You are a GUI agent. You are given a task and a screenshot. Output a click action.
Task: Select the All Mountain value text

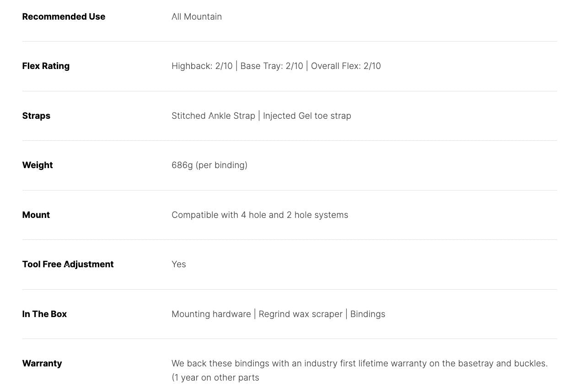(197, 16)
